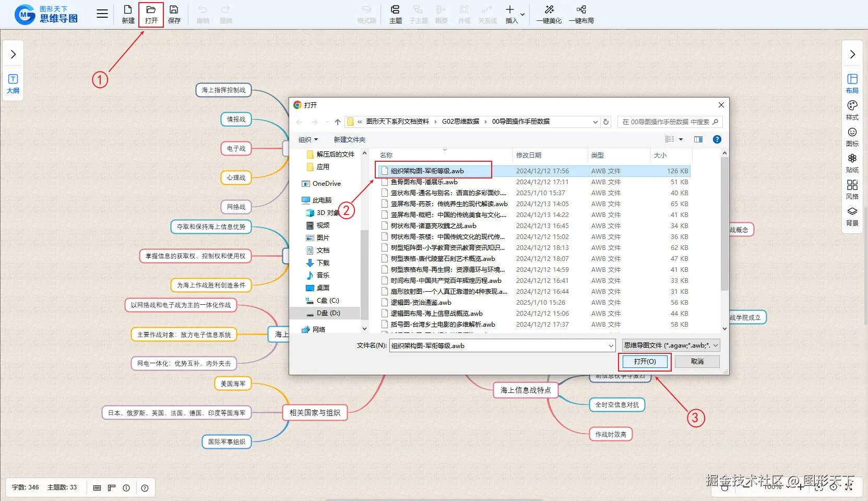This screenshot has width=868, height=501.
Task: Open the 组织 organize dropdown
Action: [x=308, y=140]
